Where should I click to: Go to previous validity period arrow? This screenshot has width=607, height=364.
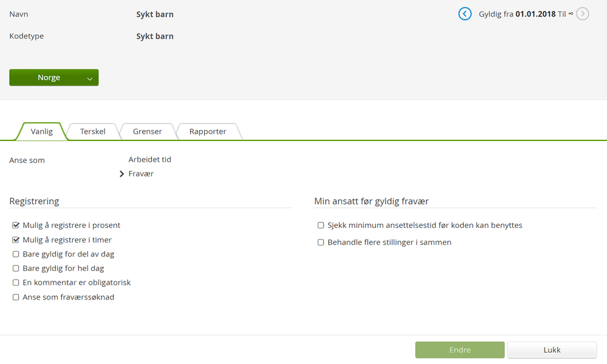[x=465, y=13]
